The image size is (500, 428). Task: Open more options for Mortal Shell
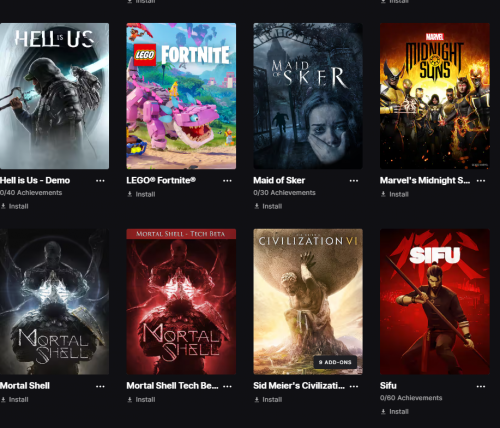(x=100, y=386)
